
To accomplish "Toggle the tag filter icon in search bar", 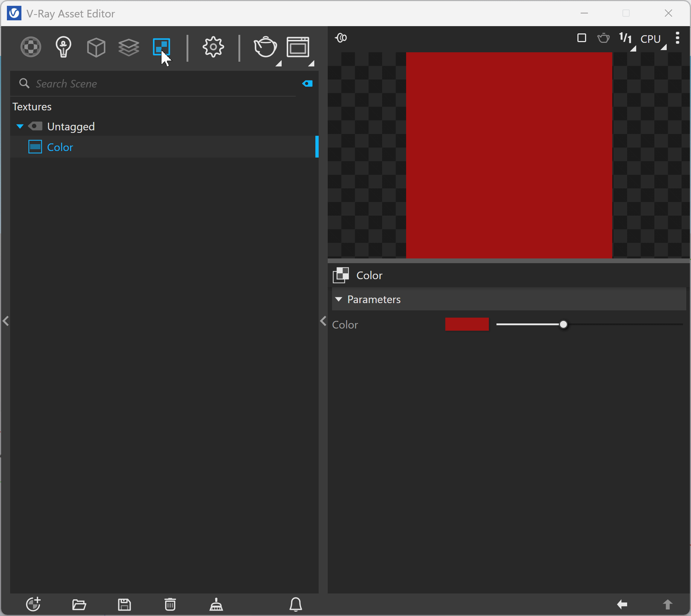I will pos(307,84).
